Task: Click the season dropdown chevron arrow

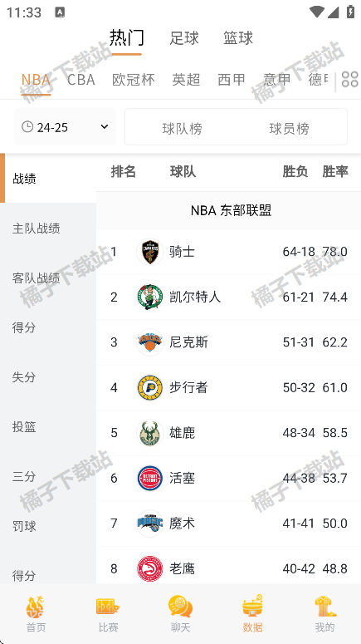Action: (105, 127)
